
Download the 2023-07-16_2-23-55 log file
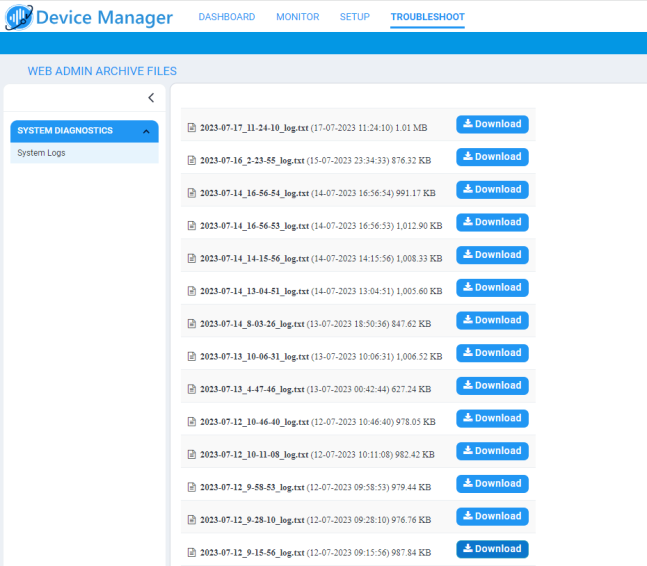tap(492, 157)
